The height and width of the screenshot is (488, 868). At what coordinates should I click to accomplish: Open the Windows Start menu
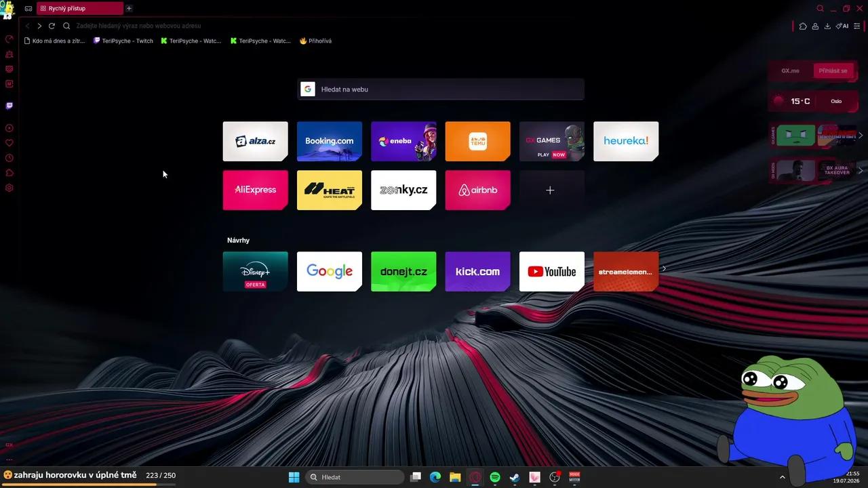[x=294, y=477]
